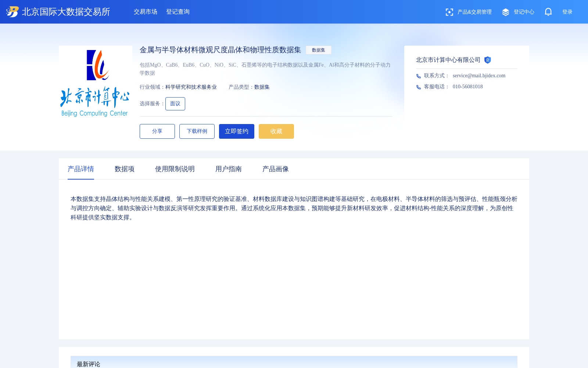Click the 登记中心 layers icon
The image size is (588, 368).
506,12
